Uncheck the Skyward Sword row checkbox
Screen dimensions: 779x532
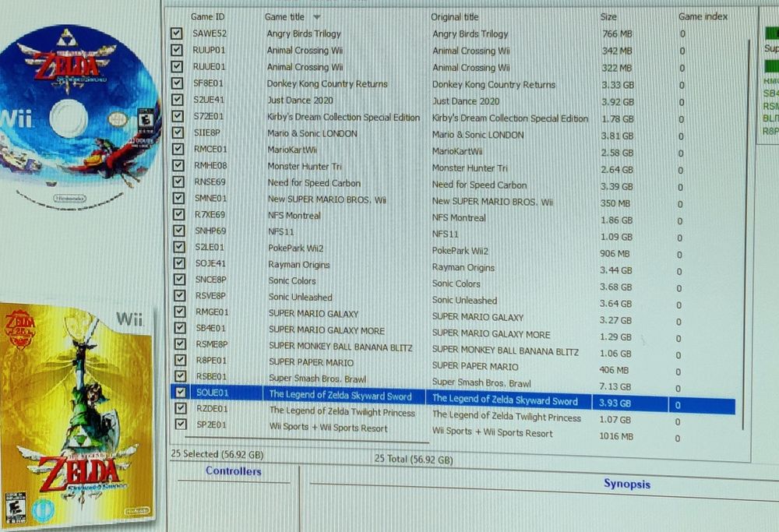tap(181, 392)
